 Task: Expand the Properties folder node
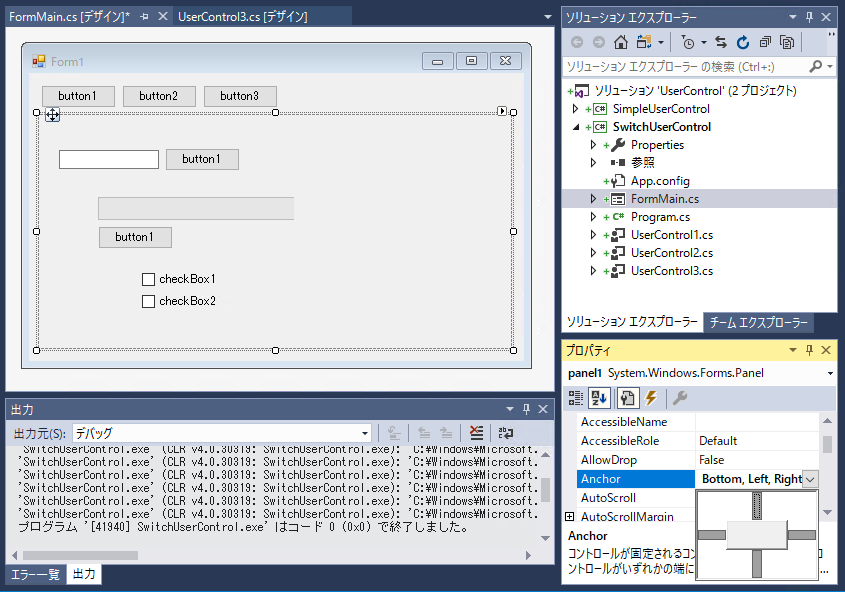pos(593,145)
